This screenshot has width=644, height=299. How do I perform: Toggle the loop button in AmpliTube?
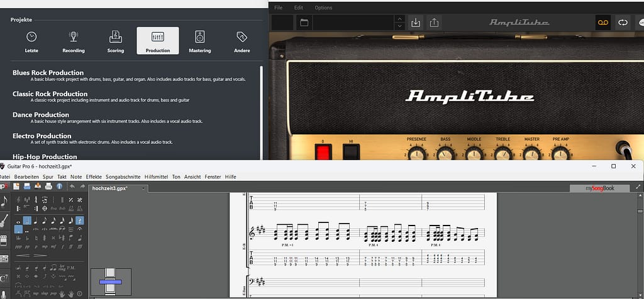623,23
